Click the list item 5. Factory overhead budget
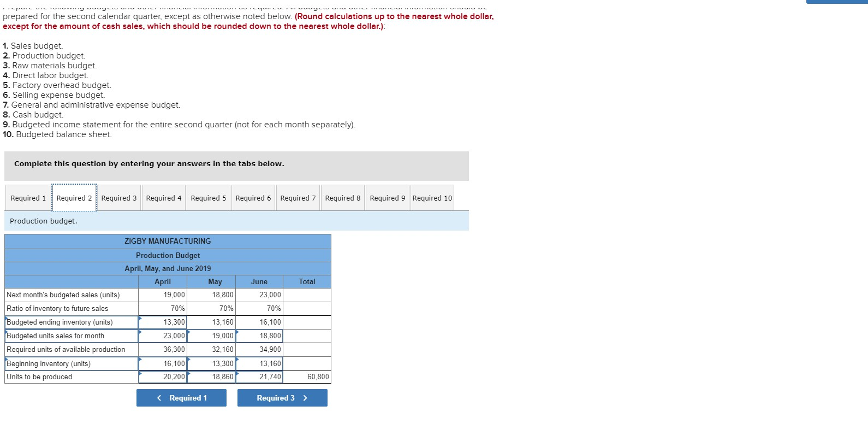Screen dimensions: 868x447 coord(57,85)
